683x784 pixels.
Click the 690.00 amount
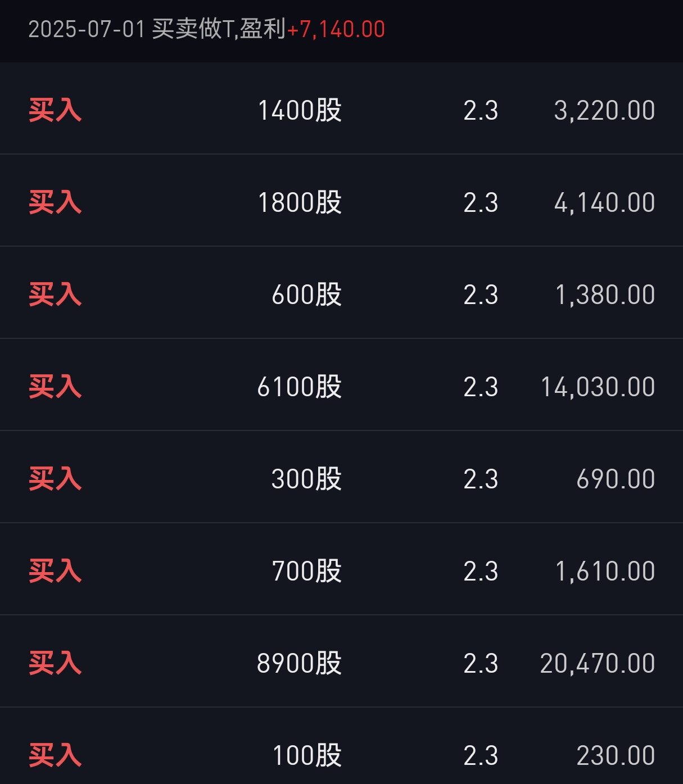pos(616,479)
